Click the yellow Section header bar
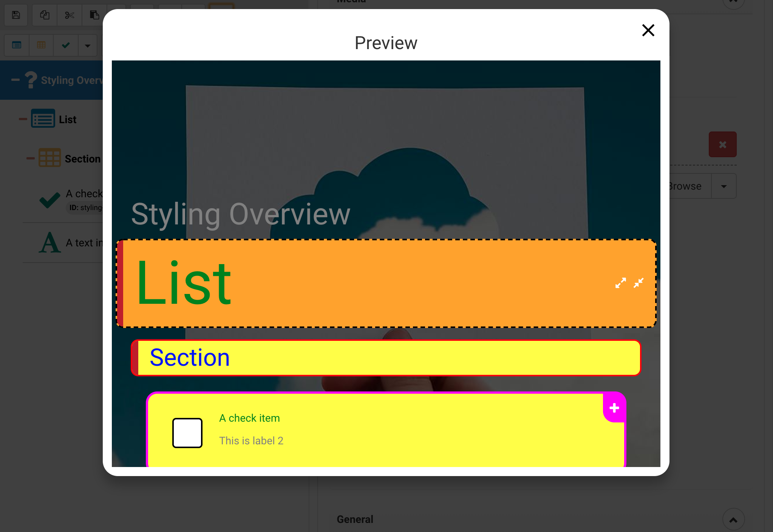Image resolution: width=773 pixels, height=532 pixels. click(385, 357)
